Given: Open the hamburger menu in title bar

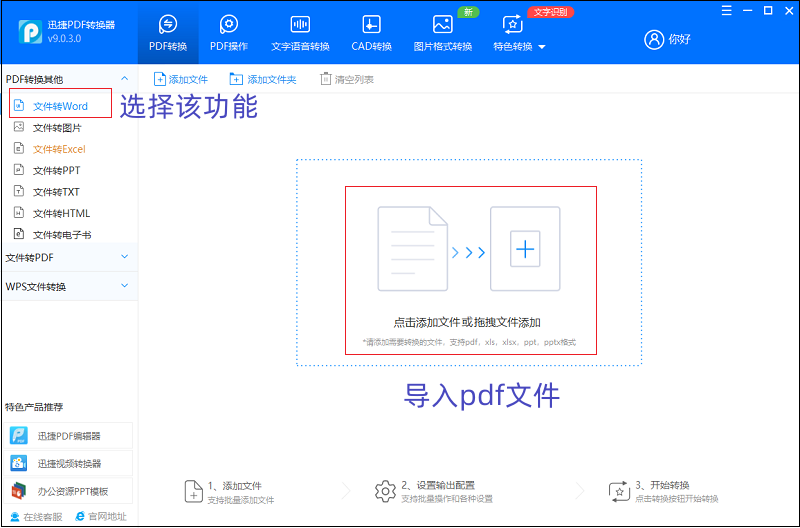Looking at the screenshot, I should click(x=727, y=11).
